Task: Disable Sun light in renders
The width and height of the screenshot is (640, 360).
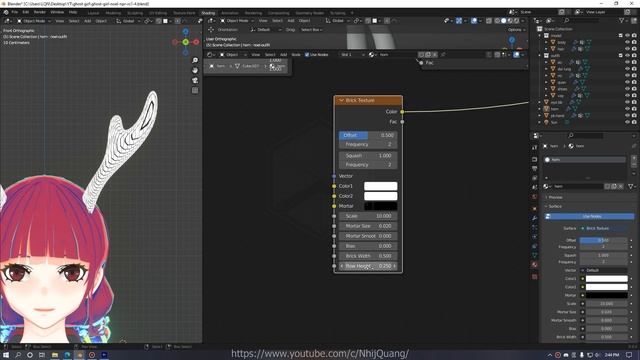Action: (634, 122)
